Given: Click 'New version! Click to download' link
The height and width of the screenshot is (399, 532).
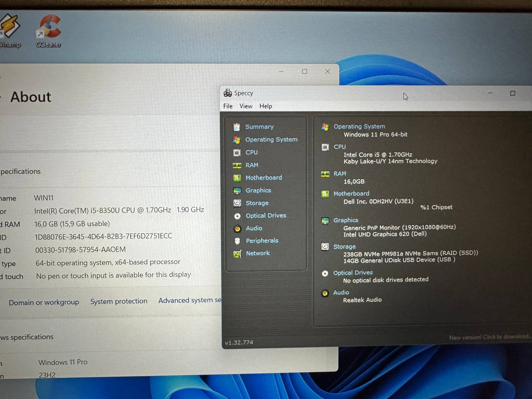Looking at the screenshot, I should point(490,337).
